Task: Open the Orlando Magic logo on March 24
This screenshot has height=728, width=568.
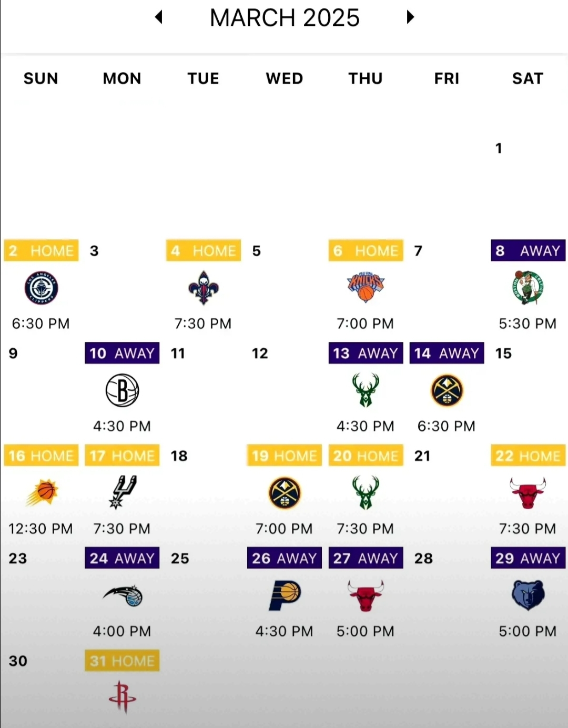Action: coord(123,595)
